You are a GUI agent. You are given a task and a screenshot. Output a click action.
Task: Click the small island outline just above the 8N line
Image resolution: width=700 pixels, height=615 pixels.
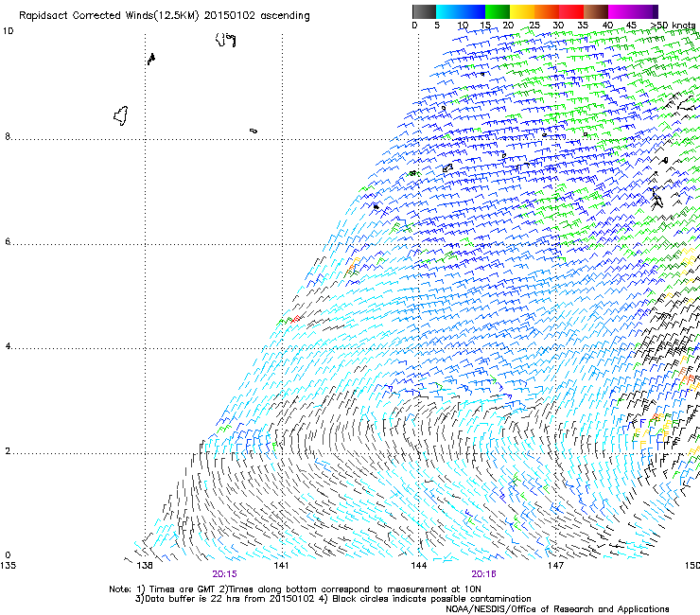click(254, 131)
